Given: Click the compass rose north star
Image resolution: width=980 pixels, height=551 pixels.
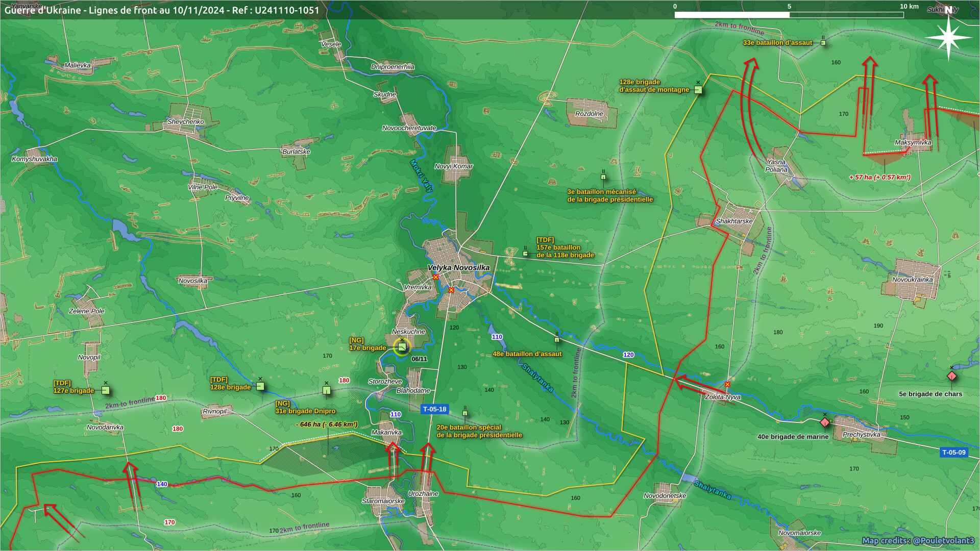Looking at the screenshot, I should [948, 37].
